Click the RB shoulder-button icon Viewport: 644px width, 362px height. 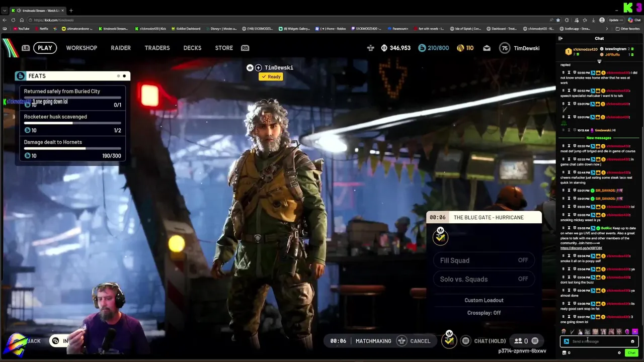(245, 48)
